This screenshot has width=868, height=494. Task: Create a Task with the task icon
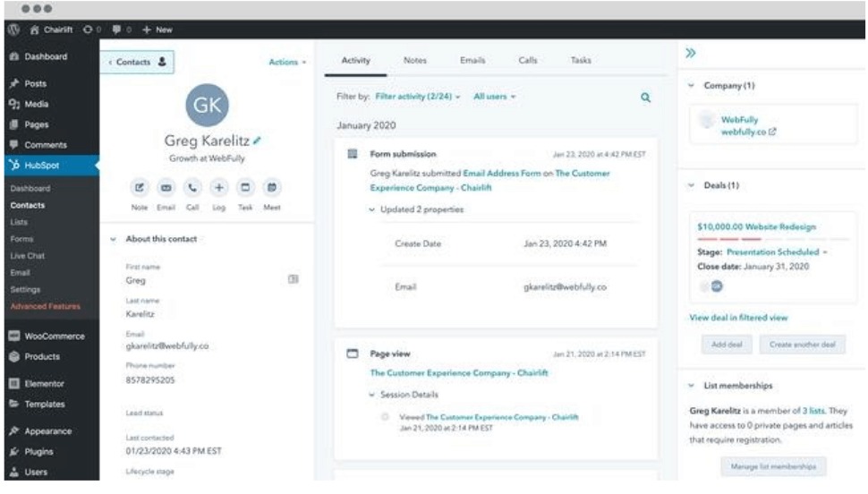pyautogui.click(x=245, y=188)
